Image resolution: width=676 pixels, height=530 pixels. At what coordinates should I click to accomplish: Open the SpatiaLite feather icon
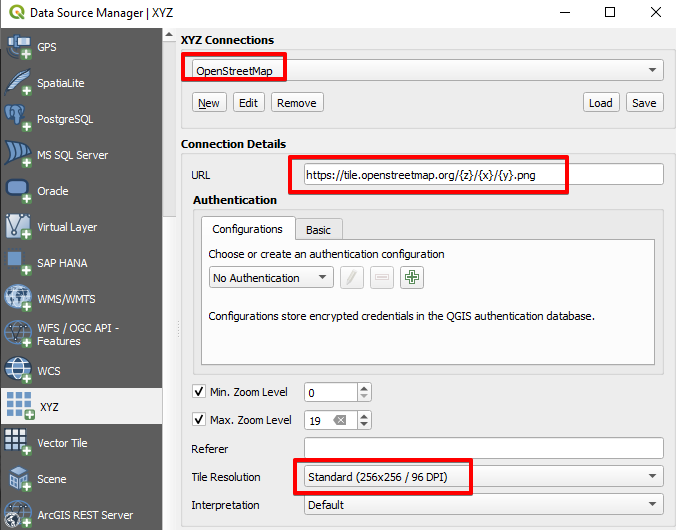pos(18,82)
